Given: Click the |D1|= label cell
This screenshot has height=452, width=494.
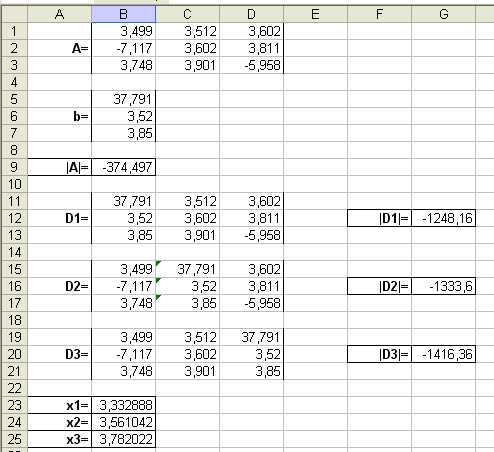Looking at the screenshot, I should point(379,218).
